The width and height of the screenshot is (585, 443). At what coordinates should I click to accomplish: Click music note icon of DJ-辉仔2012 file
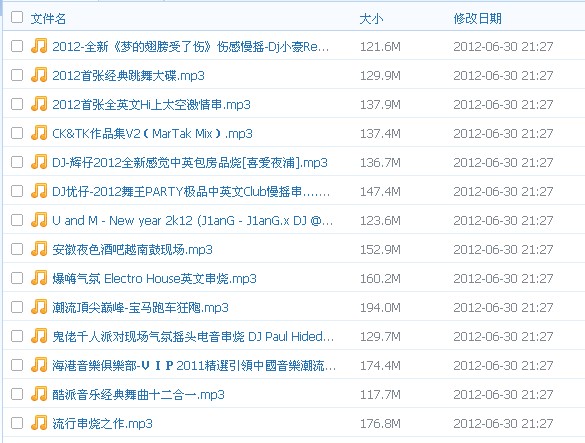coord(39,162)
